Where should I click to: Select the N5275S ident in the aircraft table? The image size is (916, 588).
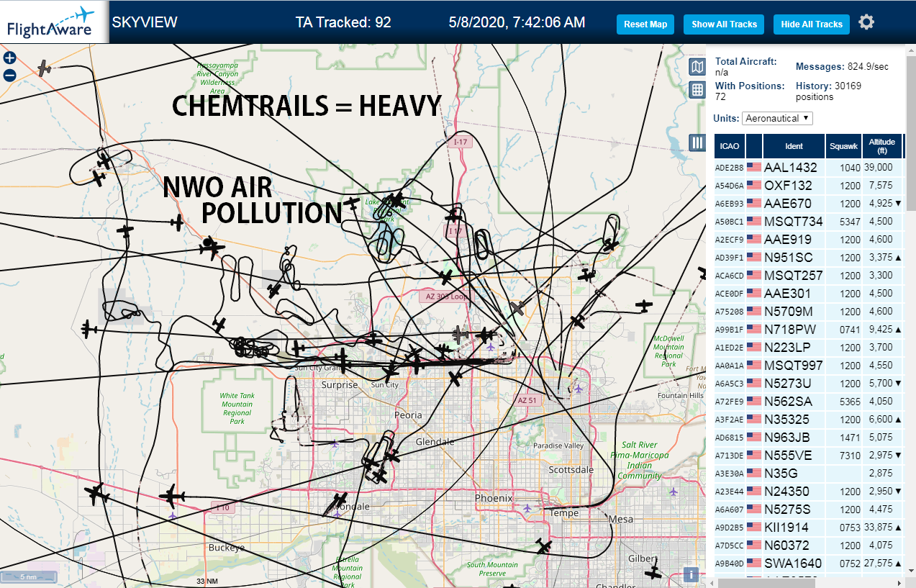[x=788, y=509]
